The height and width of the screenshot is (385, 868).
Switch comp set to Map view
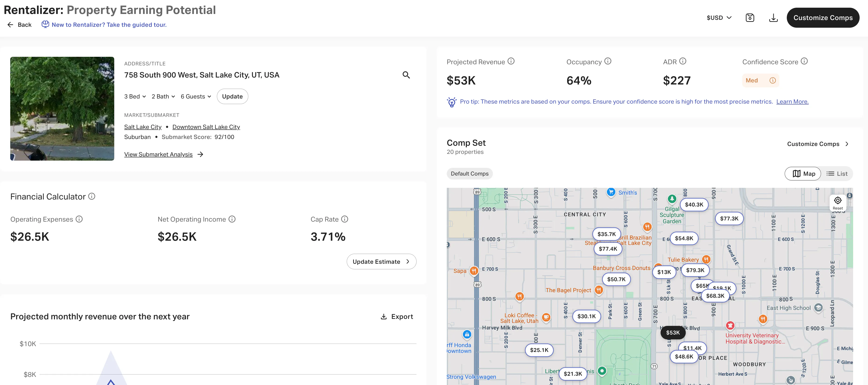tap(803, 174)
